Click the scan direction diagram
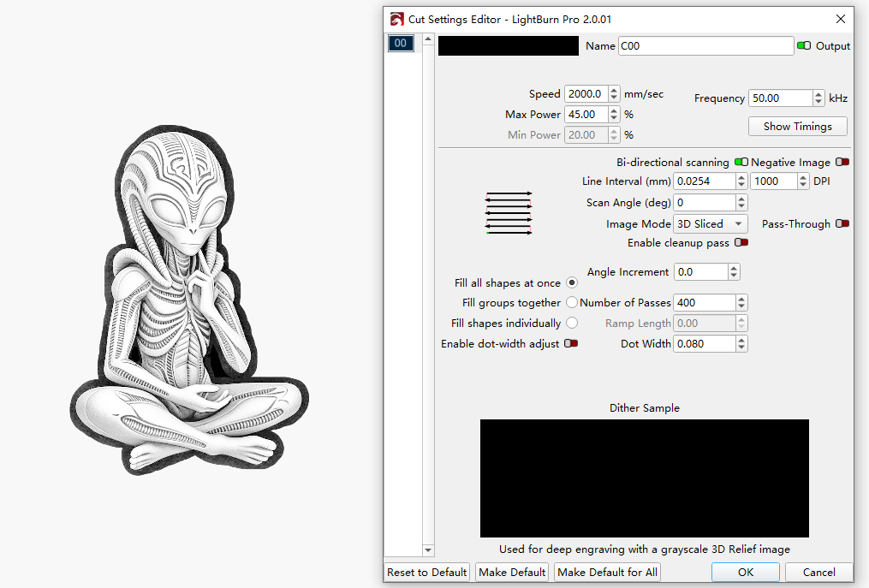This screenshot has width=869, height=588. [x=509, y=213]
